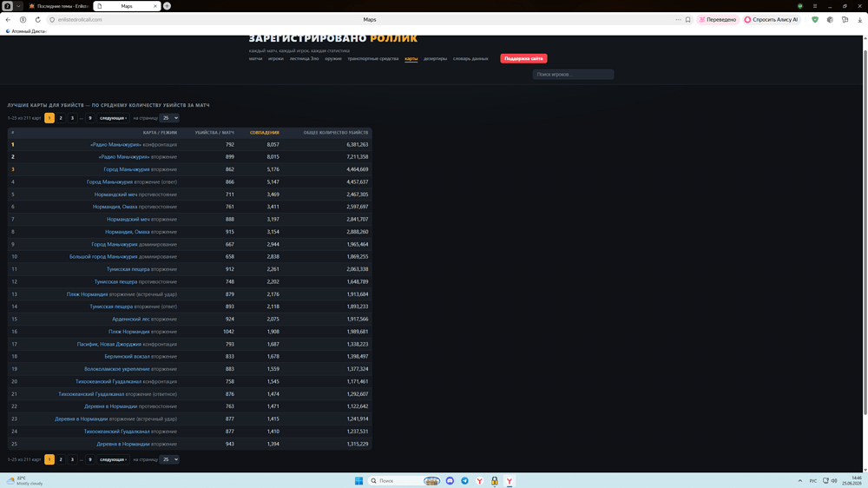This screenshot has width=868, height=488.
Task: Click the bookmark icon in address bar
Action: [687, 19]
